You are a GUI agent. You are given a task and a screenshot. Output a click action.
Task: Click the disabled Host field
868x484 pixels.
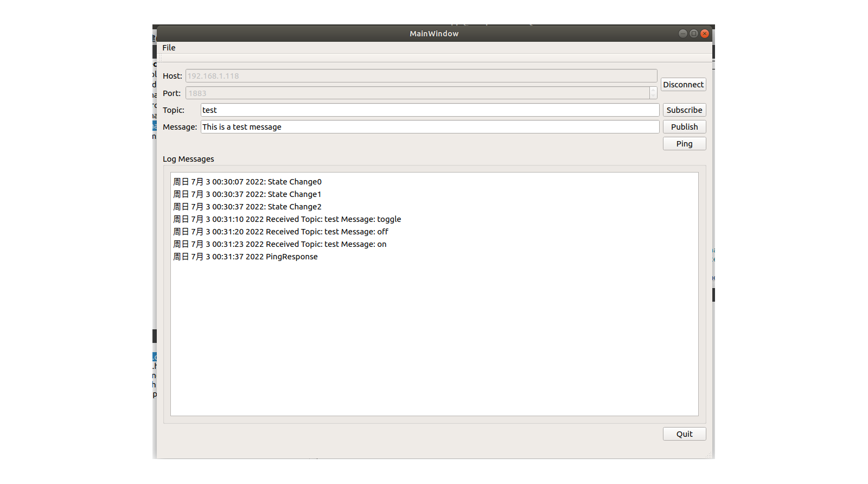point(421,76)
